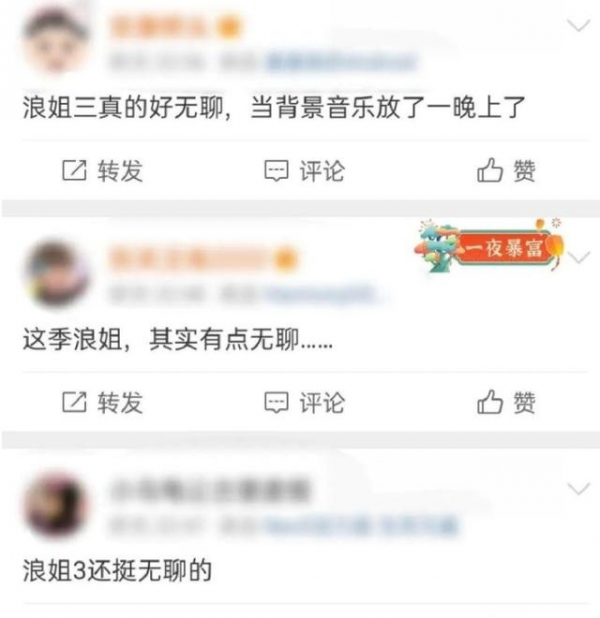Expand the third post's chevron options menu
Image resolution: width=600 pixels, height=618 pixels.
click(578, 489)
